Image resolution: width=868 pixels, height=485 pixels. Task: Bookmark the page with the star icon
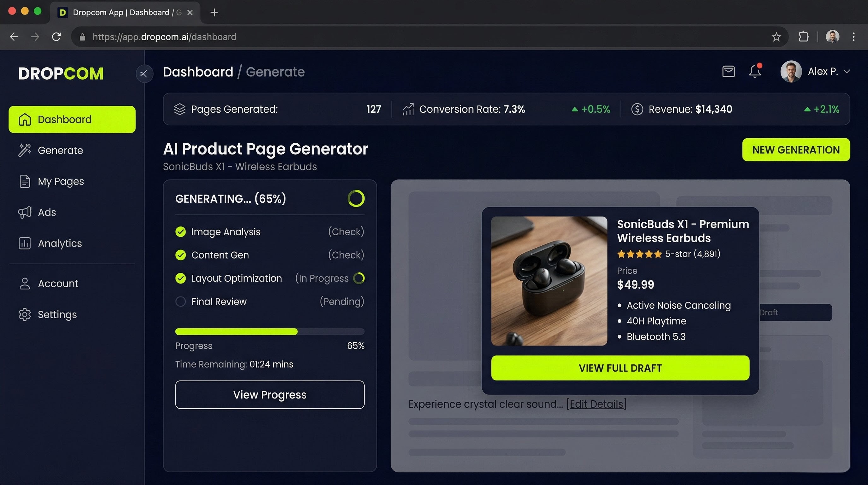(776, 37)
